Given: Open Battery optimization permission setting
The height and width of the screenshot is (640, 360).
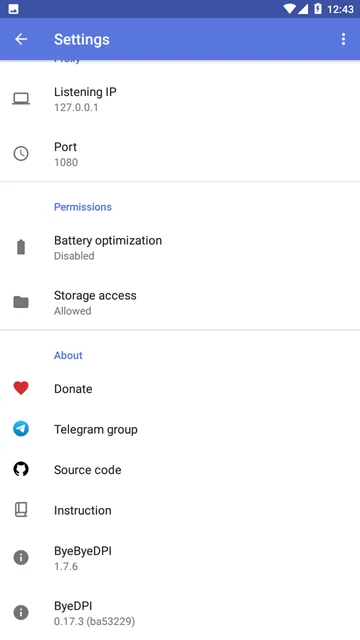Looking at the screenshot, I should 180,247.
